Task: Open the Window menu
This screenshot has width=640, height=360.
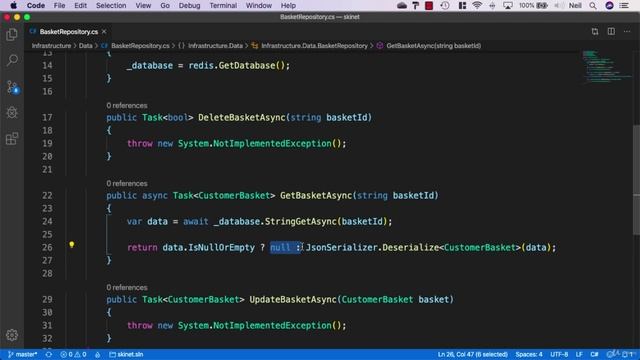Action: (258, 5)
